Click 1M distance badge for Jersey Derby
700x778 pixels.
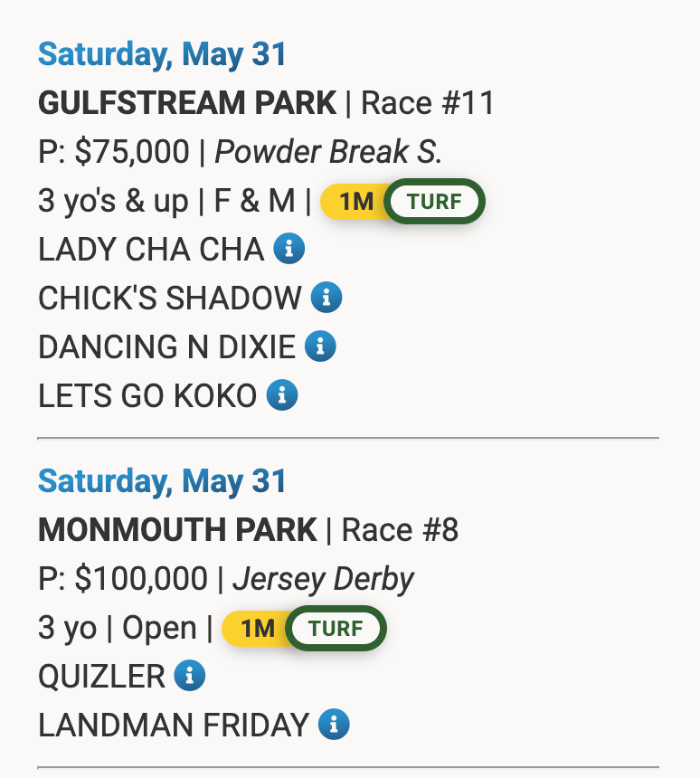(256, 629)
